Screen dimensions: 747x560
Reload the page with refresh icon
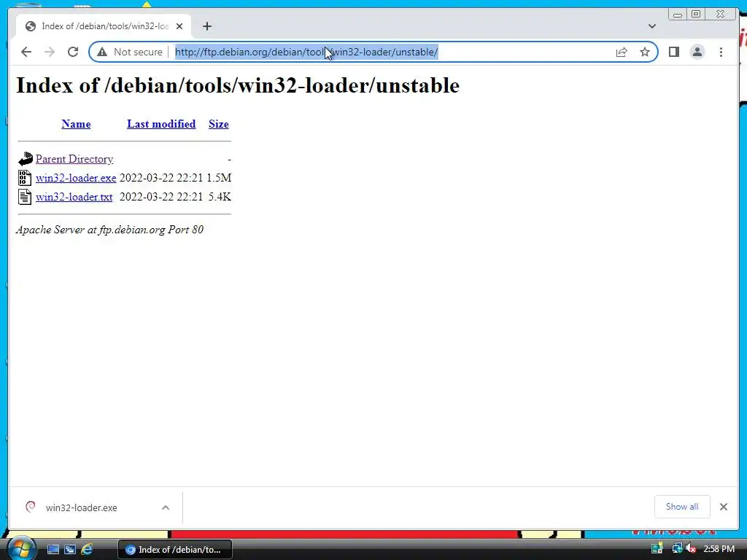(73, 52)
